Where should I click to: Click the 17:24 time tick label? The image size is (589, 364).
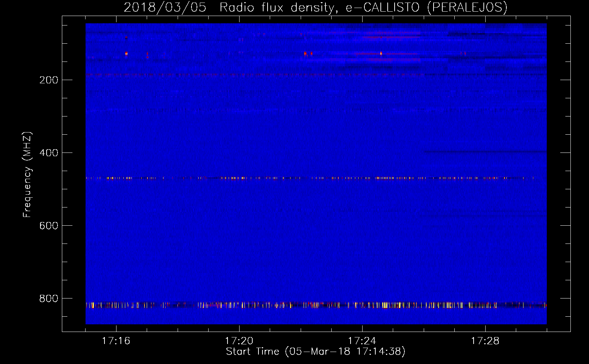pyautogui.click(x=362, y=341)
